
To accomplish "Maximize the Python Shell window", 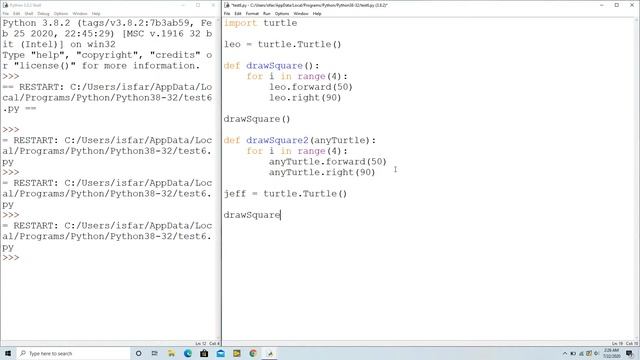I will 198,5.
